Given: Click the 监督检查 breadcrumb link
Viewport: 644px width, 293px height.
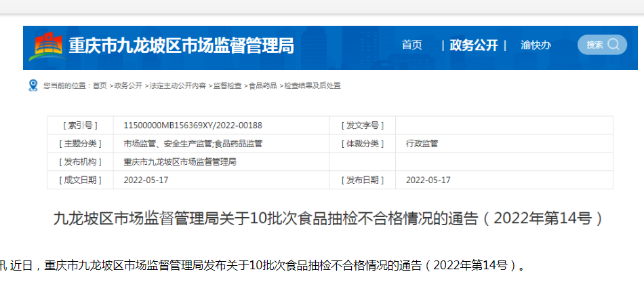Looking at the screenshot, I should [x=227, y=86].
